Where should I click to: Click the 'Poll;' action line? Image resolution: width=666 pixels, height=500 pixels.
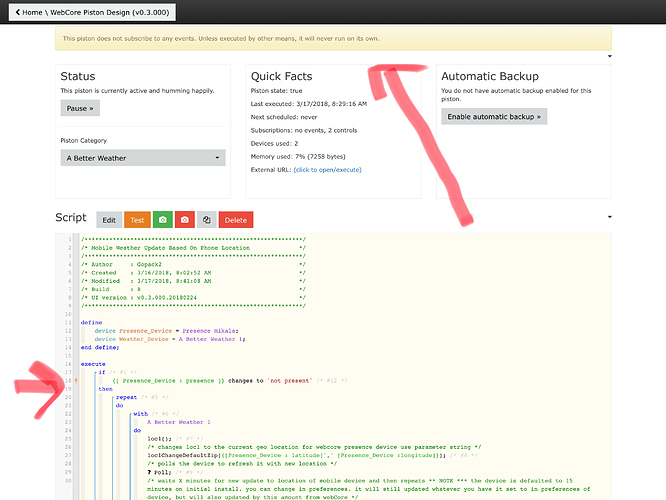(x=160, y=472)
